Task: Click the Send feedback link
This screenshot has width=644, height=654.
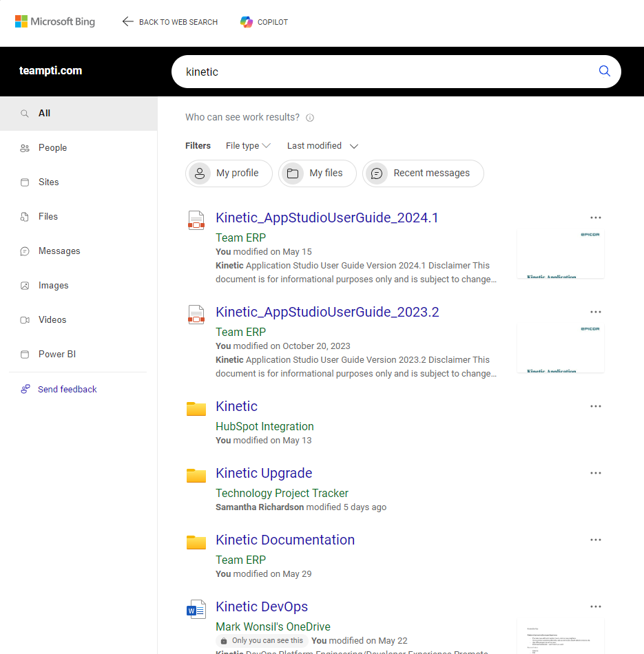Action: tap(67, 389)
